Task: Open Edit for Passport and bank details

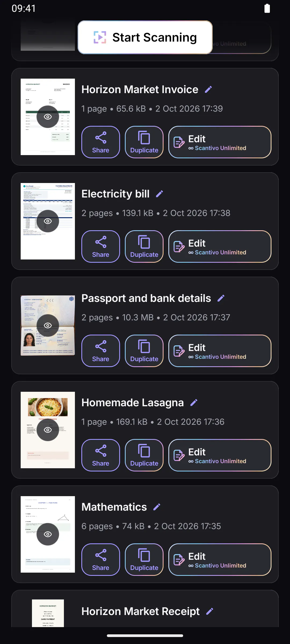Action: [x=220, y=351]
